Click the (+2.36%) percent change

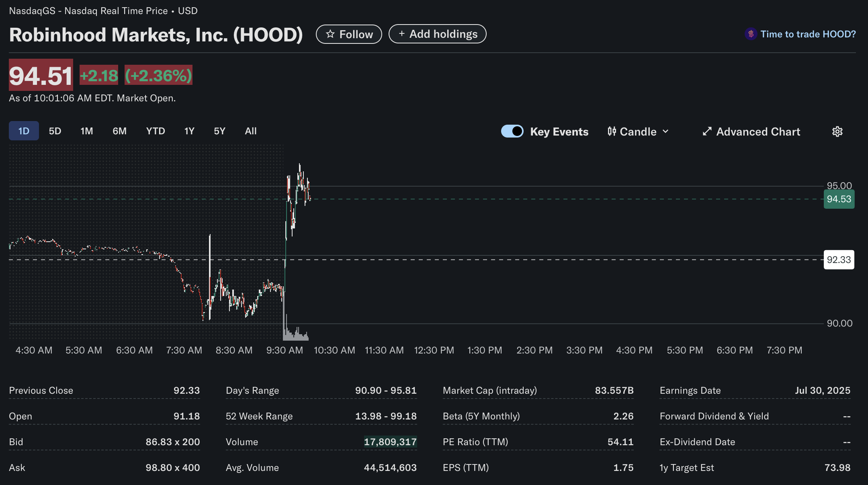pos(158,75)
